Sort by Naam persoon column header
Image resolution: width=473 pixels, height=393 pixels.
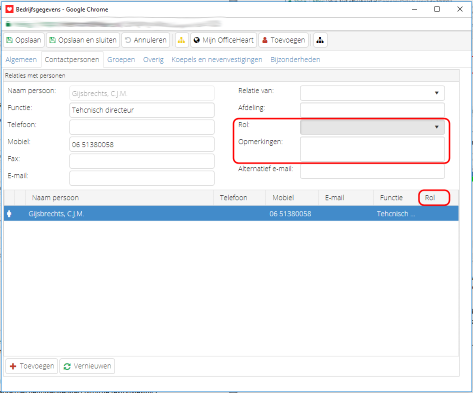click(119, 198)
